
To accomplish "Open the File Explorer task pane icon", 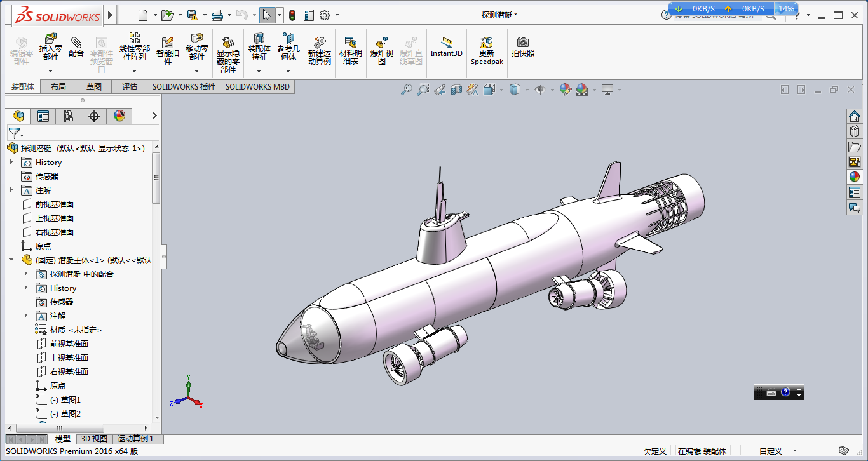I will 855,147.
